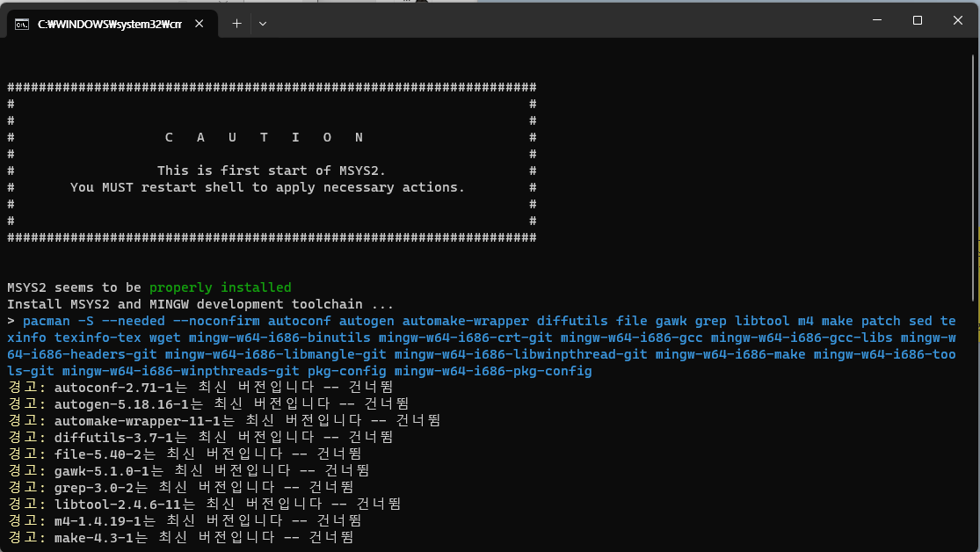Image resolution: width=980 pixels, height=552 pixels.
Task: Click green 'properly installed' text
Action: click(220, 287)
